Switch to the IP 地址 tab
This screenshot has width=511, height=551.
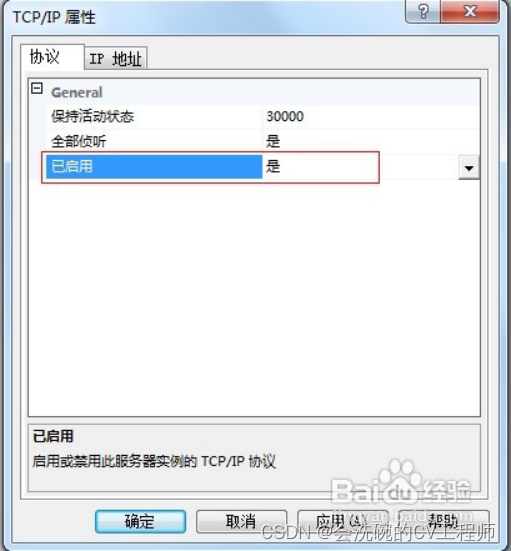click(x=115, y=58)
